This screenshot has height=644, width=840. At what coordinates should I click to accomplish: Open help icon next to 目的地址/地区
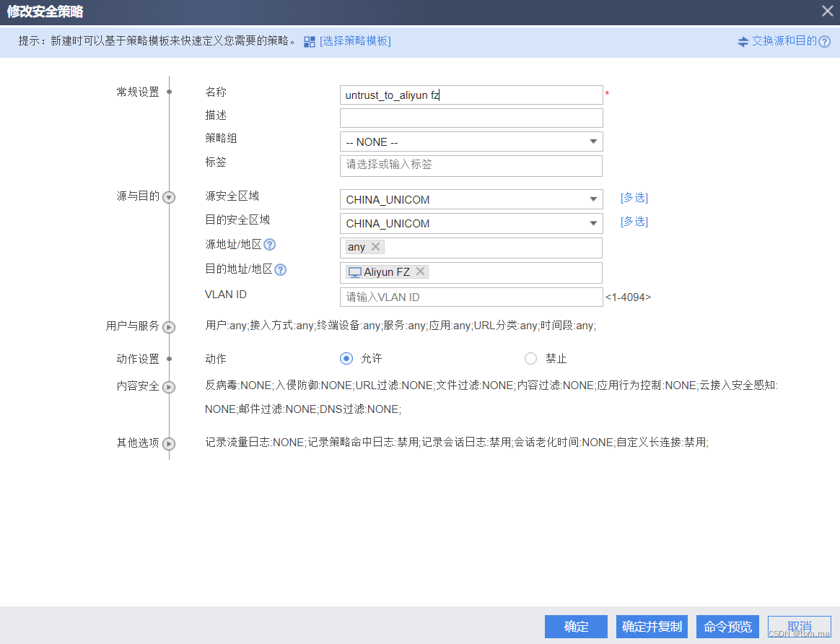tap(280, 269)
